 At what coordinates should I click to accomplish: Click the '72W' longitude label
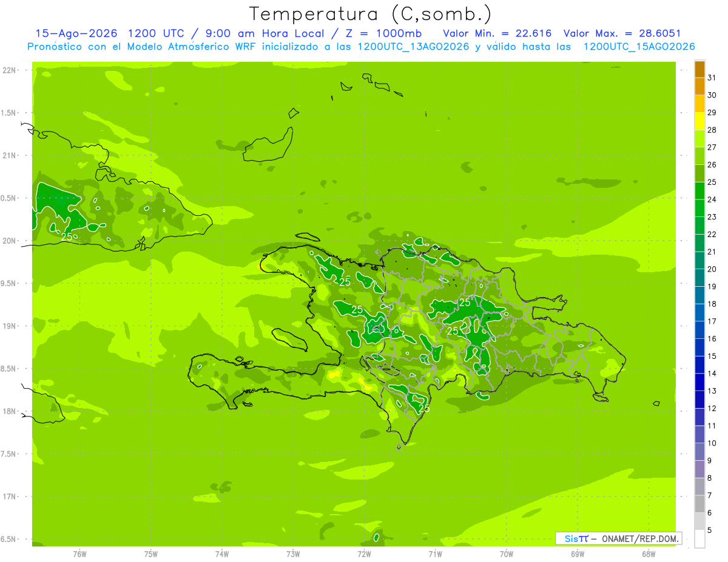[364, 554]
